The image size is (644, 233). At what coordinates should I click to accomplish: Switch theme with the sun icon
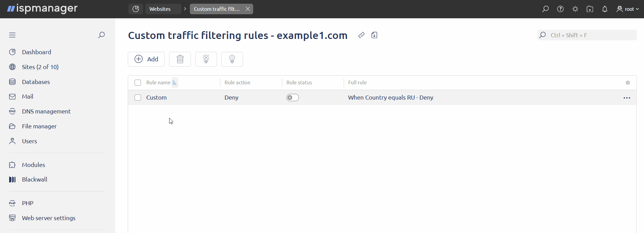575,9
